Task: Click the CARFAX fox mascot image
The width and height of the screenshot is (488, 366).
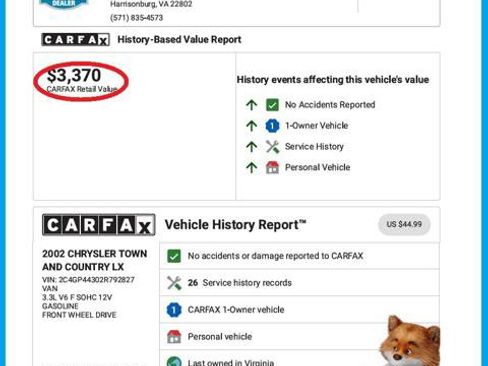Action: click(x=410, y=340)
